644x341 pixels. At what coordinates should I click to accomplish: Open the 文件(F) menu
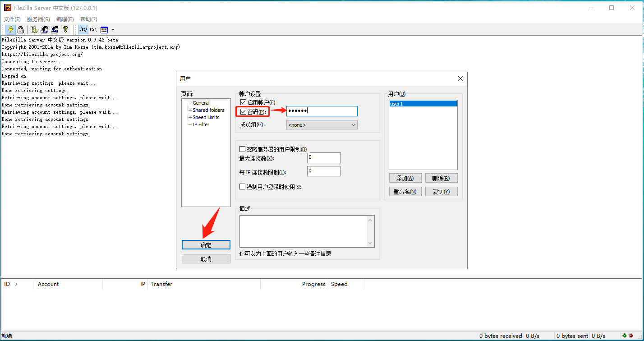click(x=12, y=19)
